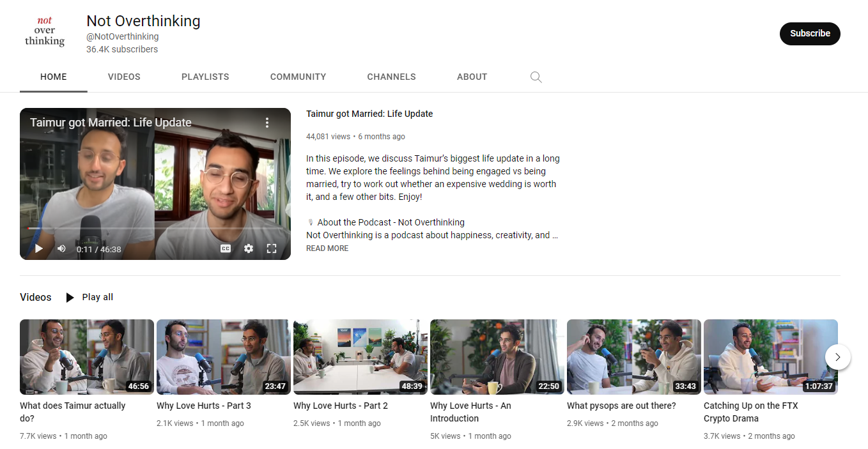Click the title overlay inside the featured player
The image size is (868, 449).
click(111, 123)
